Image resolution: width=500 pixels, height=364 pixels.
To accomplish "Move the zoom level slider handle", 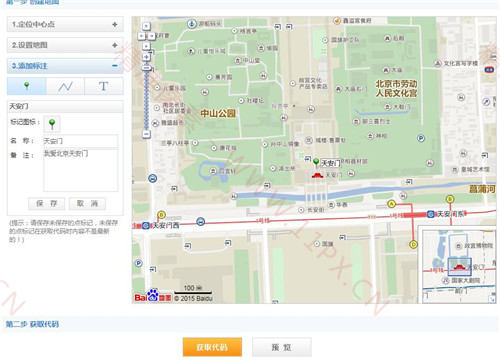I will 146,68.
